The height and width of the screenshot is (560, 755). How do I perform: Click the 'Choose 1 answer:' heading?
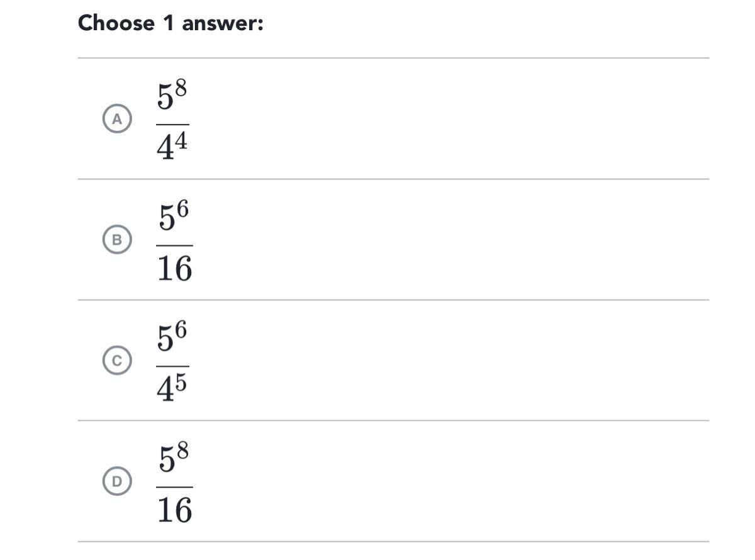pos(171,23)
